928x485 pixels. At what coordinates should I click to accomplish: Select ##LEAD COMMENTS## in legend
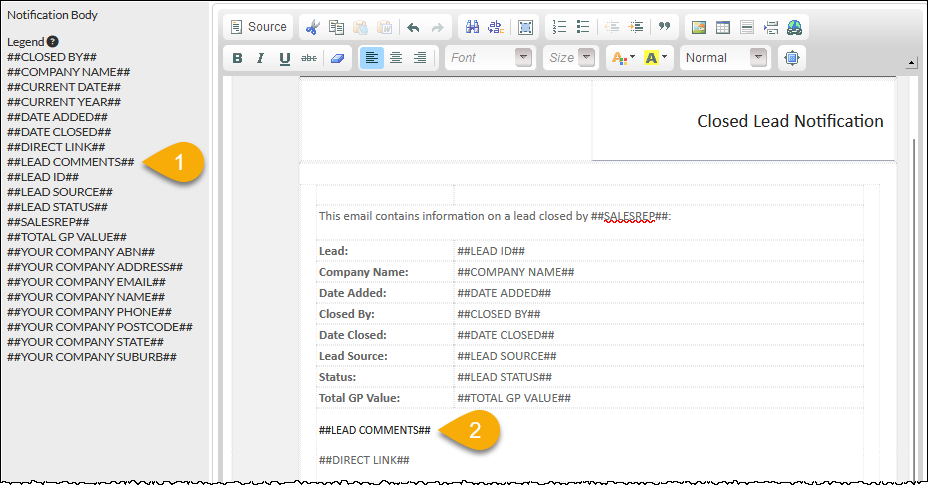pos(71,162)
